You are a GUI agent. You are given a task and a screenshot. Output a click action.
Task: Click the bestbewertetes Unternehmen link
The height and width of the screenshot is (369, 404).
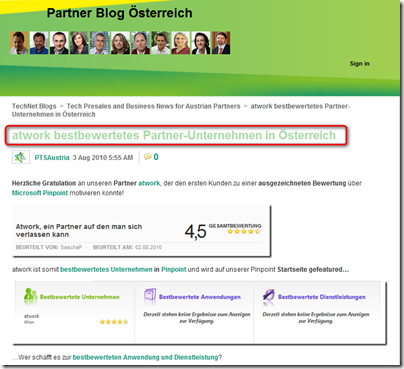106,269
